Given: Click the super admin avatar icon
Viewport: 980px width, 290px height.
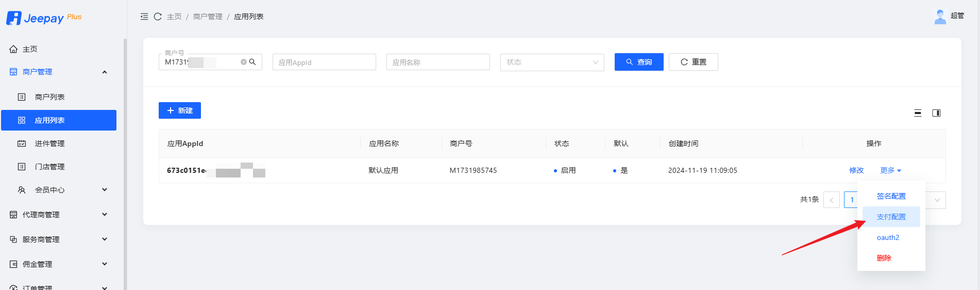Looking at the screenshot, I should point(940,17).
